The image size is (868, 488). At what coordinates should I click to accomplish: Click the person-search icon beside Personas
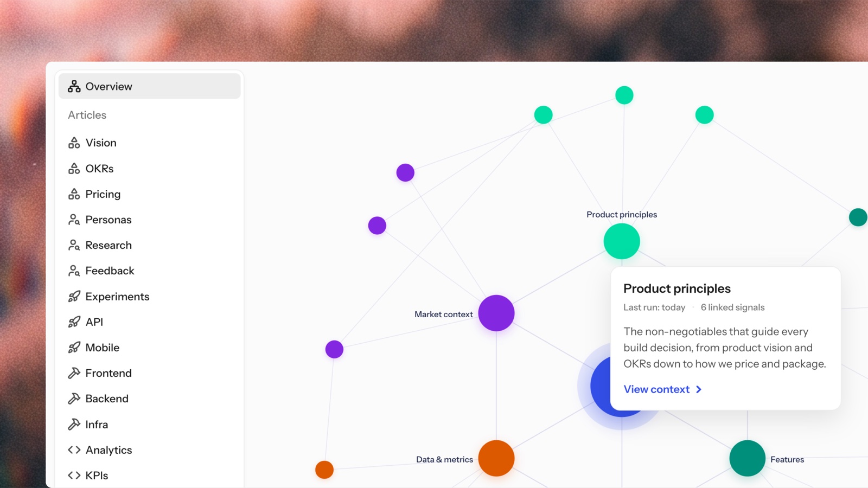pyautogui.click(x=74, y=220)
